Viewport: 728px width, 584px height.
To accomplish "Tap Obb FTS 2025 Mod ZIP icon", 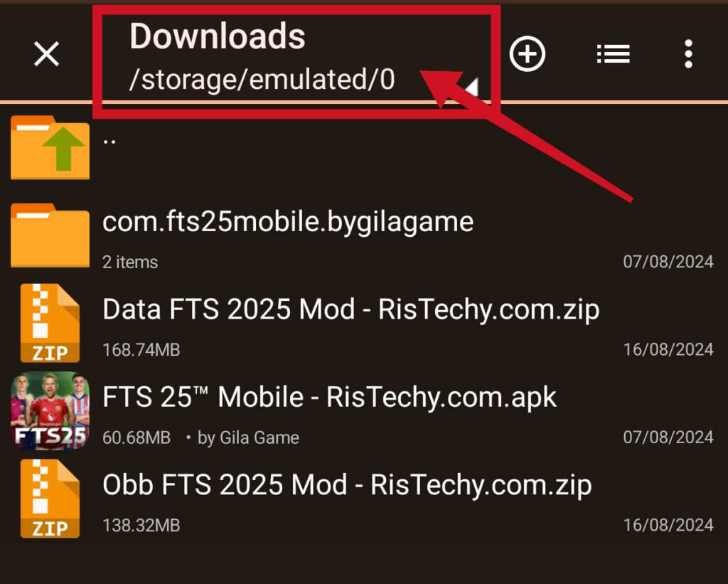I will pos(50,499).
